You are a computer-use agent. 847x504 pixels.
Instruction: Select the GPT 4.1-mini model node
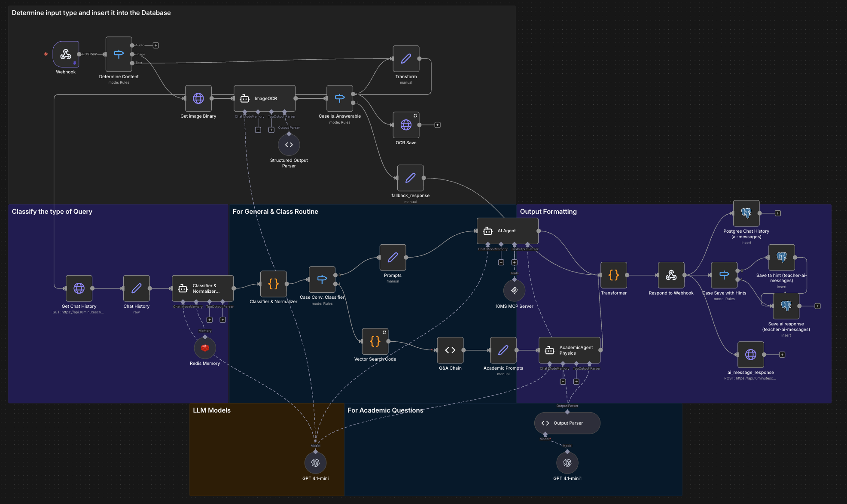315,463
